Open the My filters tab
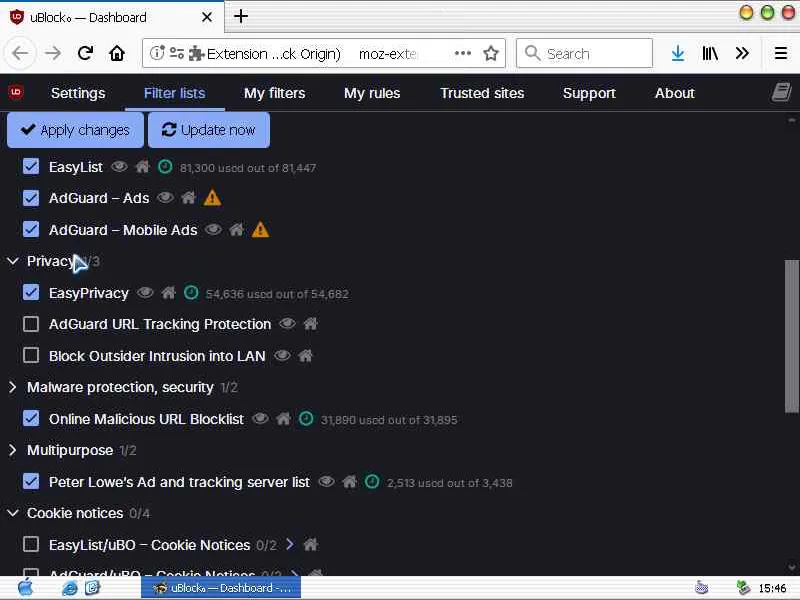800x600 pixels. click(274, 93)
